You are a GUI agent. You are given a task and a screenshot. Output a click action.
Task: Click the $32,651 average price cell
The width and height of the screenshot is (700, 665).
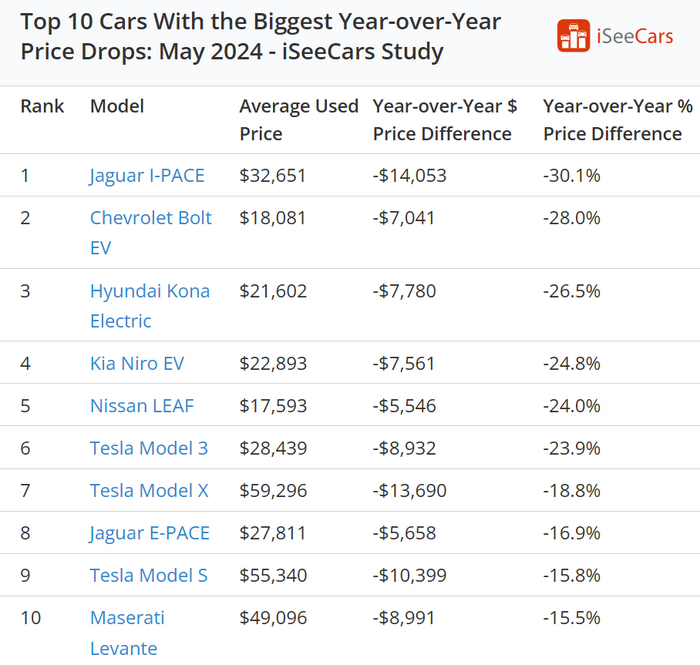coord(273,176)
